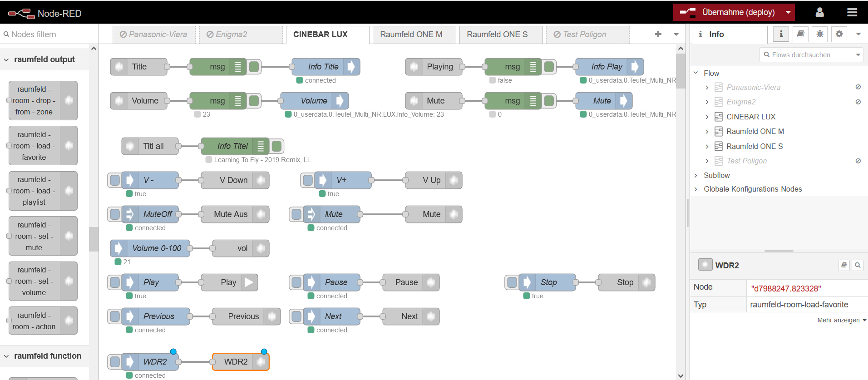
Task: Click the disabled icon beside Test Poligon row
Action: (858, 161)
